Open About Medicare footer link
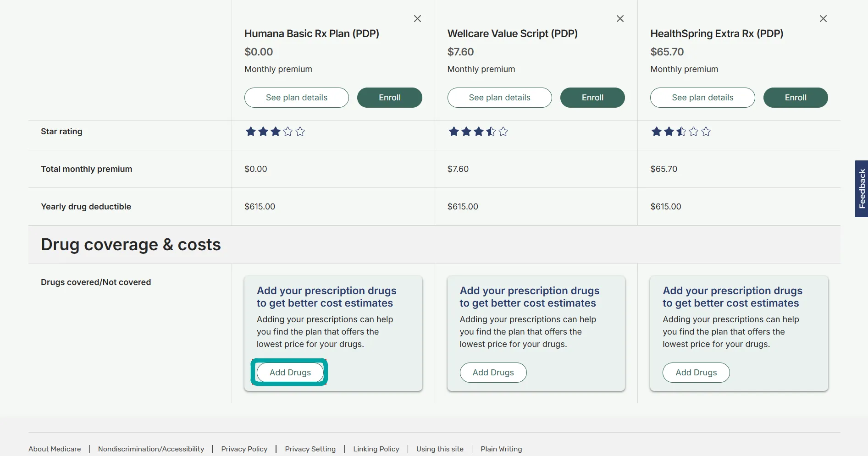This screenshot has height=456, width=868. [x=55, y=449]
